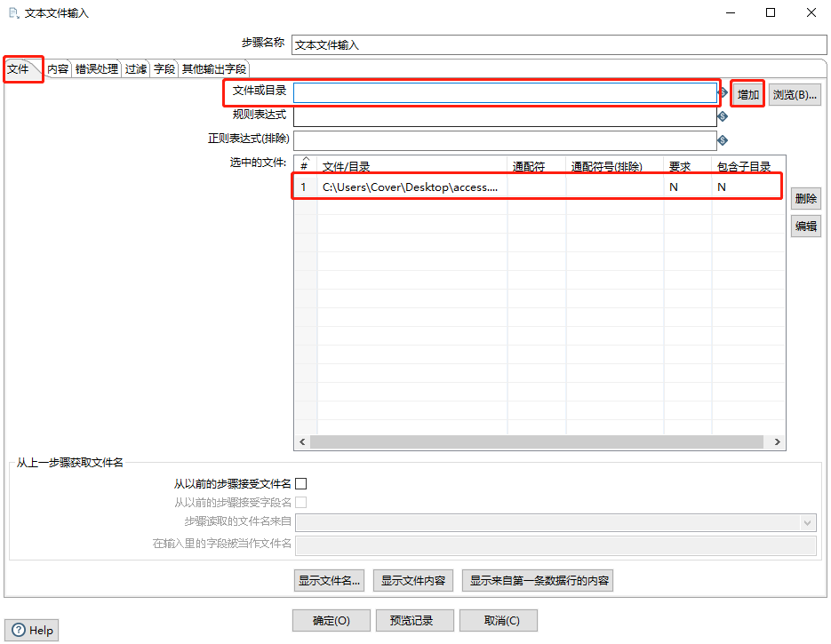Click variable icon beside 正则表达式(排除) field

point(723,140)
